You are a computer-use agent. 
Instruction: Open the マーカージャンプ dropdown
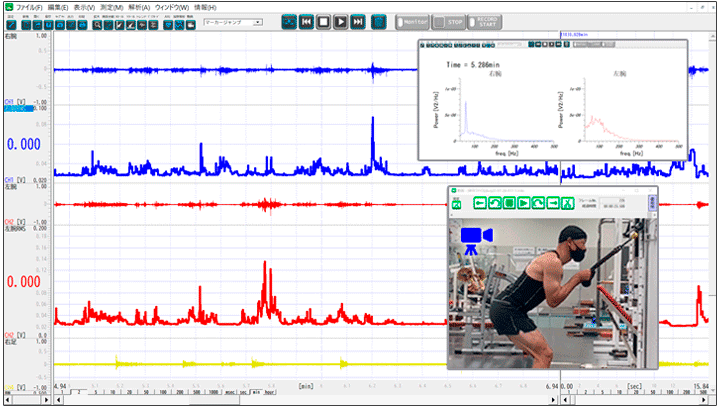click(233, 22)
